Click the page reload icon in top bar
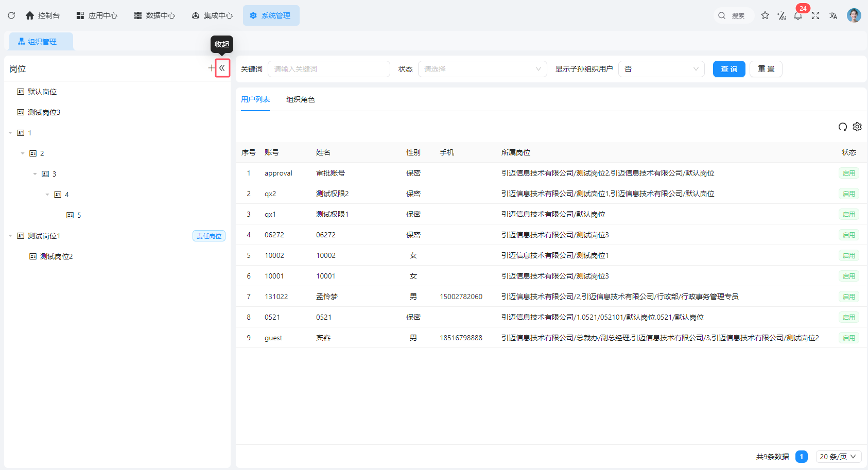This screenshot has width=868, height=470. pos(11,15)
